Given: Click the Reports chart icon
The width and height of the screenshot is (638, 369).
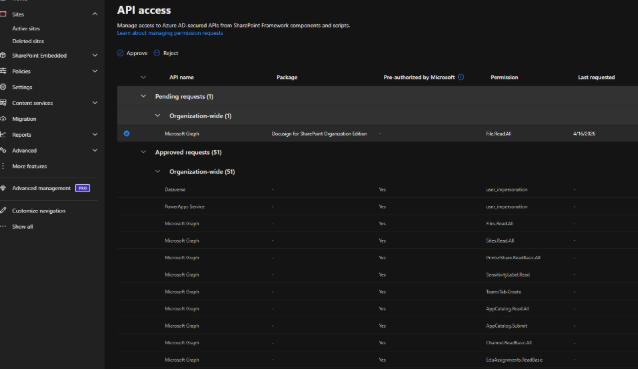Looking at the screenshot, I should [x=3, y=134].
